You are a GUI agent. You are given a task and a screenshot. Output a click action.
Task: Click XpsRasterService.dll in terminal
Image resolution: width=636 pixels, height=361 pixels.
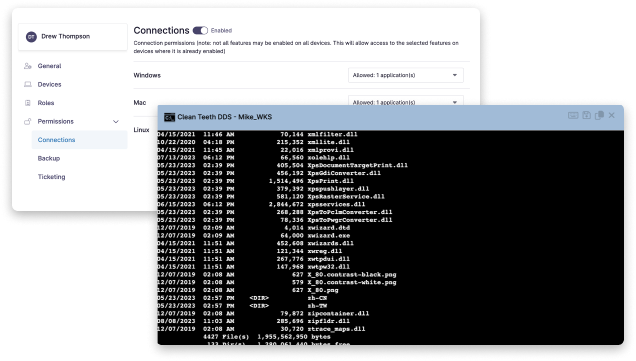tap(346, 197)
